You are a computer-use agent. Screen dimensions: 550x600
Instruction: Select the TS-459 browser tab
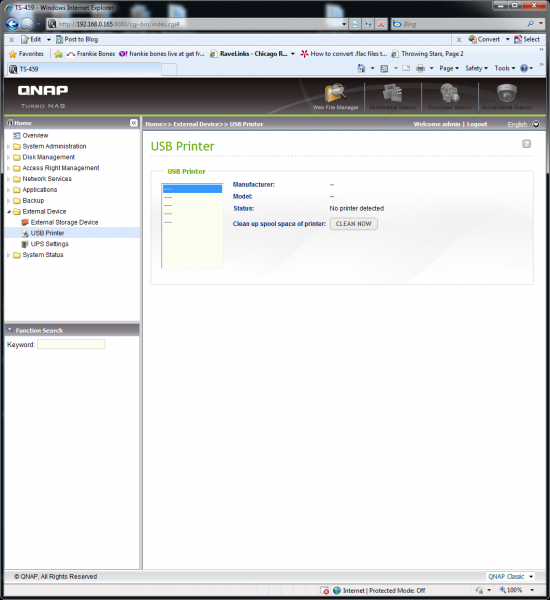pyautogui.click(x=84, y=69)
